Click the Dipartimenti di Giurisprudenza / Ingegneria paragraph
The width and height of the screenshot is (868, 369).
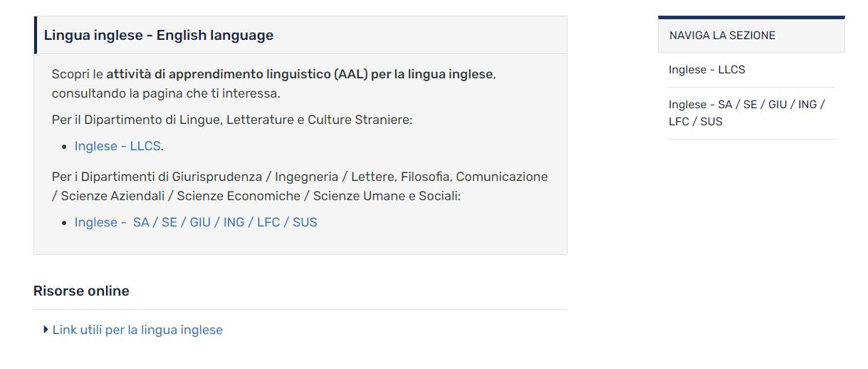(299, 177)
